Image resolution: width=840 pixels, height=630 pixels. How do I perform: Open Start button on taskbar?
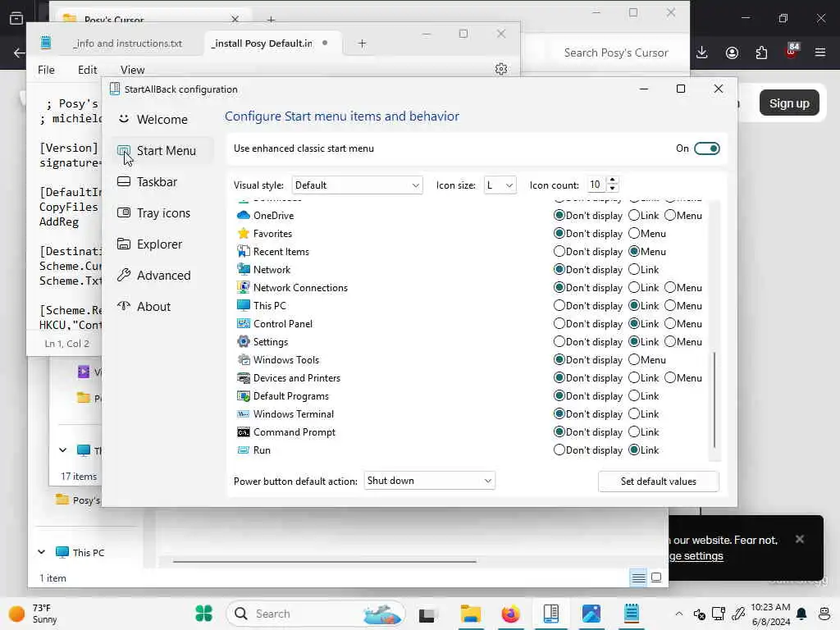click(x=203, y=614)
